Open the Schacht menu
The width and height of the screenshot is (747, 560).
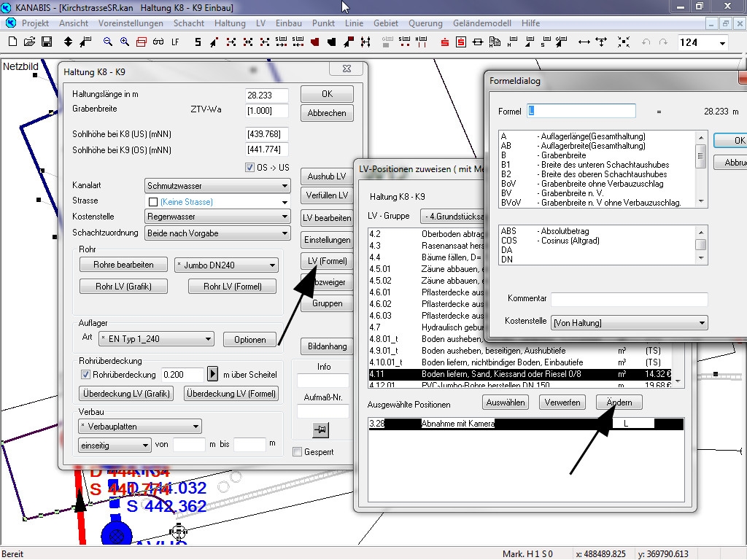[189, 23]
